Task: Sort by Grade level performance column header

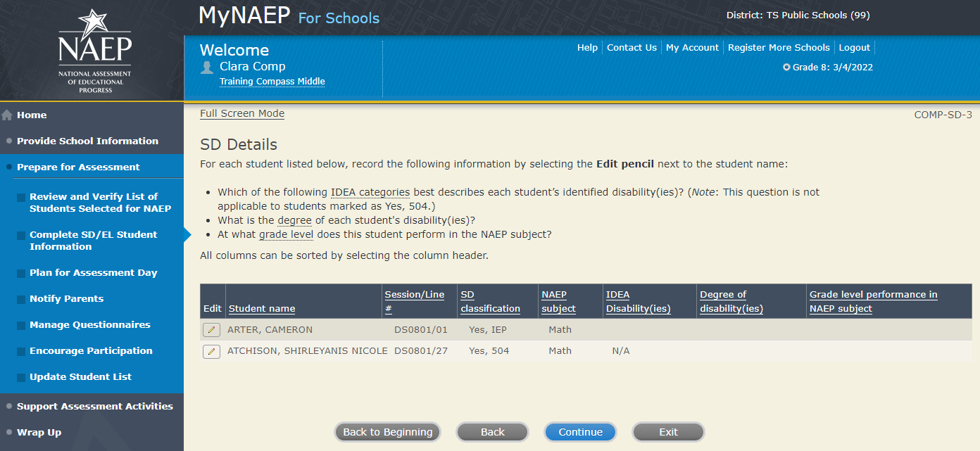Action: pyautogui.click(x=873, y=302)
